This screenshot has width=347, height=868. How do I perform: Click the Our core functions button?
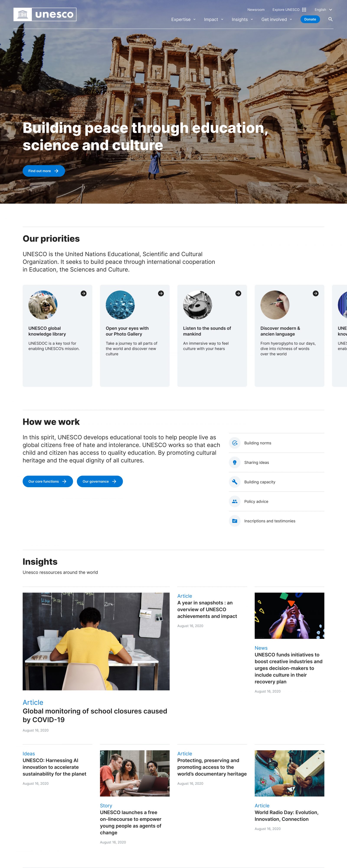pyautogui.click(x=47, y=481)
